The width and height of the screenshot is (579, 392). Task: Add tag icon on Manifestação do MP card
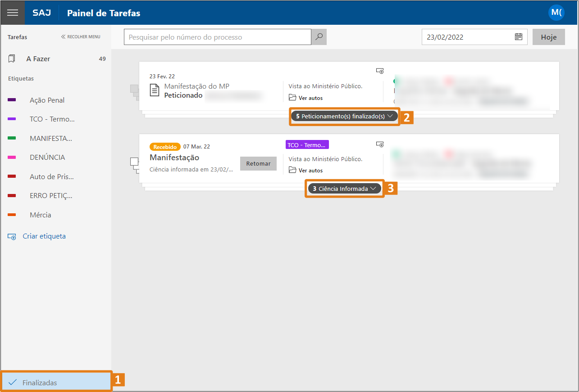380,71
